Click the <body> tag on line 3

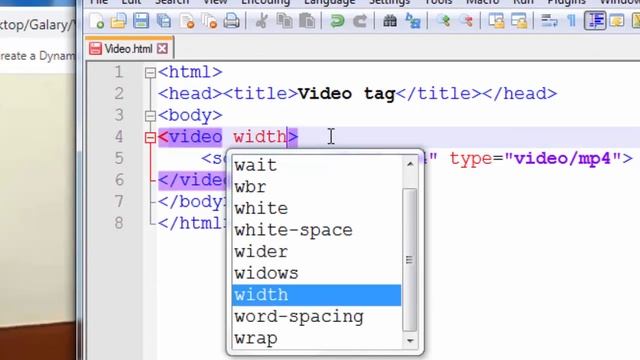190,116
